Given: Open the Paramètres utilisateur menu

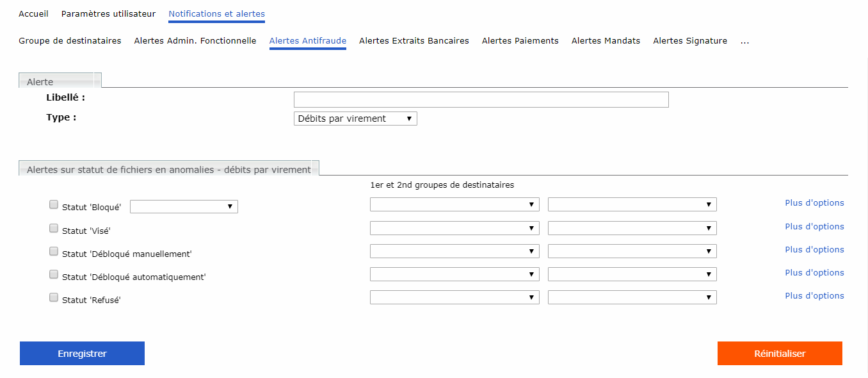Looking at the screenshot, I should click(108, 14).
